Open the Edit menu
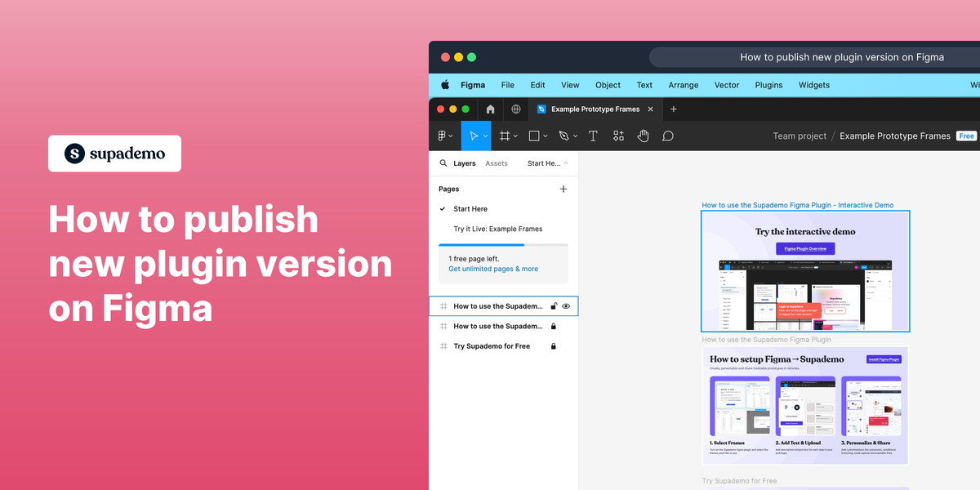 click(537, 85)
